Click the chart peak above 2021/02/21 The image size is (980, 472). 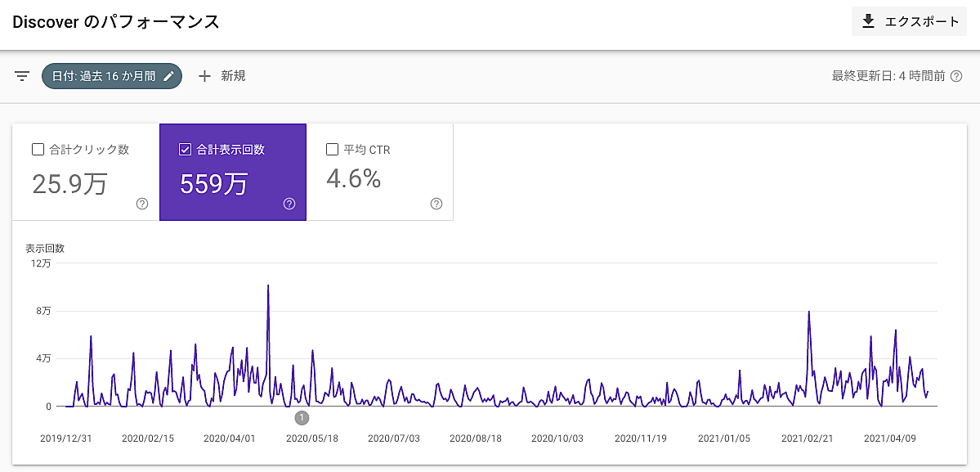click(808, 312)
